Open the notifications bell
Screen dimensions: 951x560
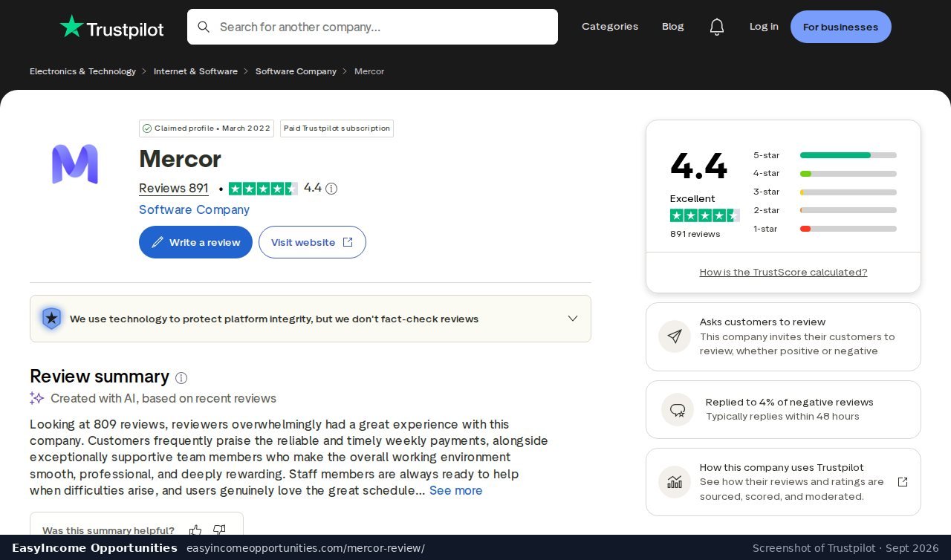pos(716,27)
